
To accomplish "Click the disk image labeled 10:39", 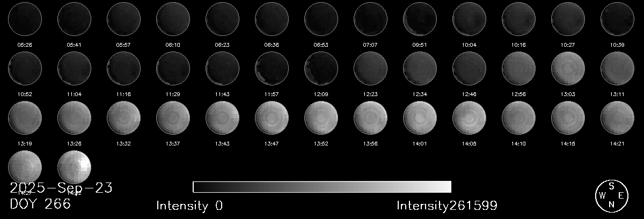I will pyautogui.click(x=618, y=19).
